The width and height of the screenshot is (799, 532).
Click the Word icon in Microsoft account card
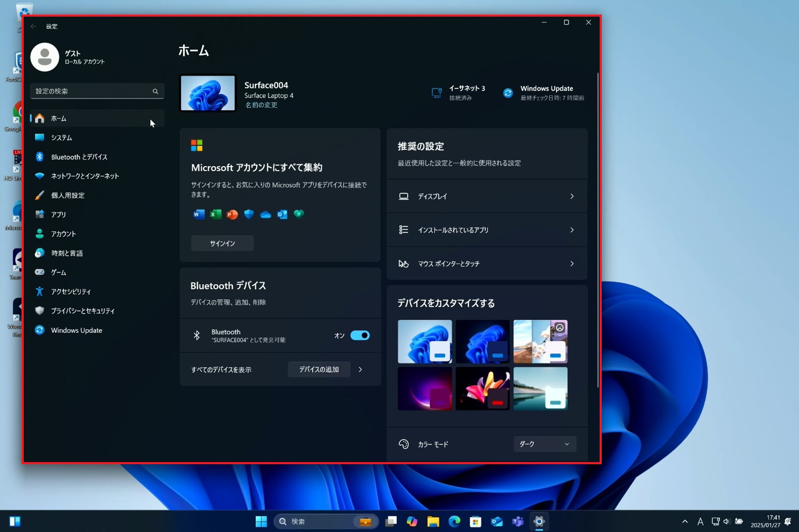click(x=199, y=214)
